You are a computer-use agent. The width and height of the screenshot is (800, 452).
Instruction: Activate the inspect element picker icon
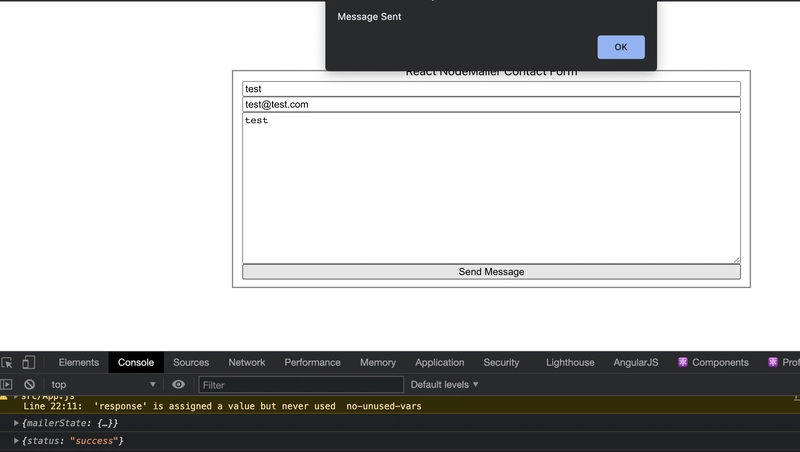[x=7, y=363]
